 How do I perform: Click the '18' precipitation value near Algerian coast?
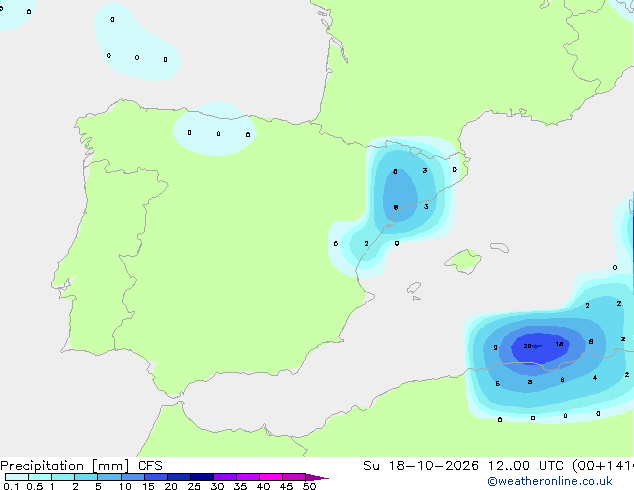click(x=560, y=344)
